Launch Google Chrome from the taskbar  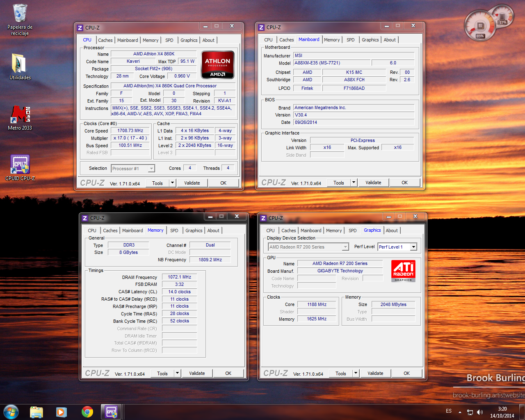tap(87, 412)
